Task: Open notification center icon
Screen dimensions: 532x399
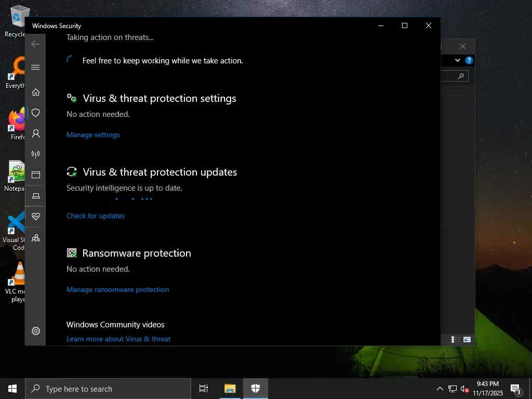Action: [516, 389]
